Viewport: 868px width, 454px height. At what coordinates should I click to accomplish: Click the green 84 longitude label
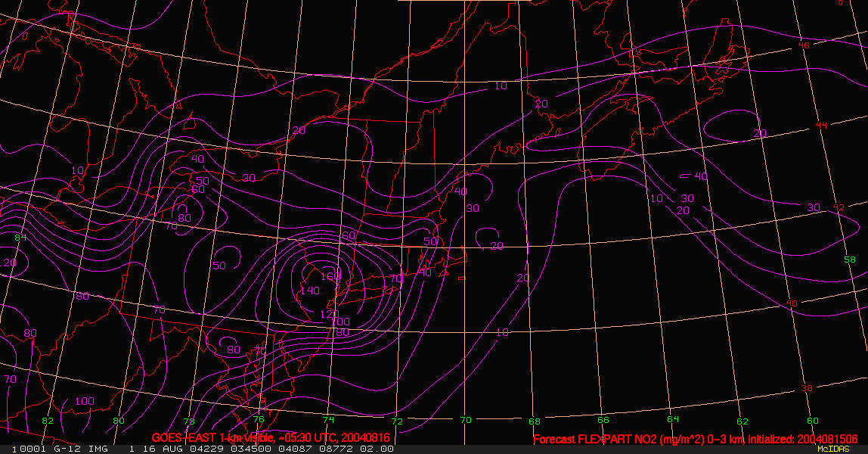pos(20,238)
